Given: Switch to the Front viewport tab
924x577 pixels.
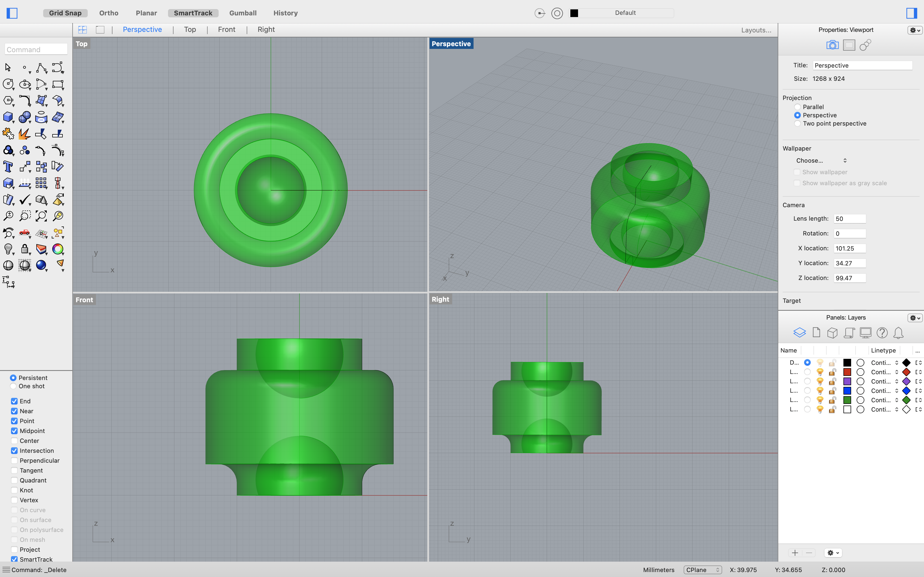Looking at the screenshot, I should click(x=226, y=30).
